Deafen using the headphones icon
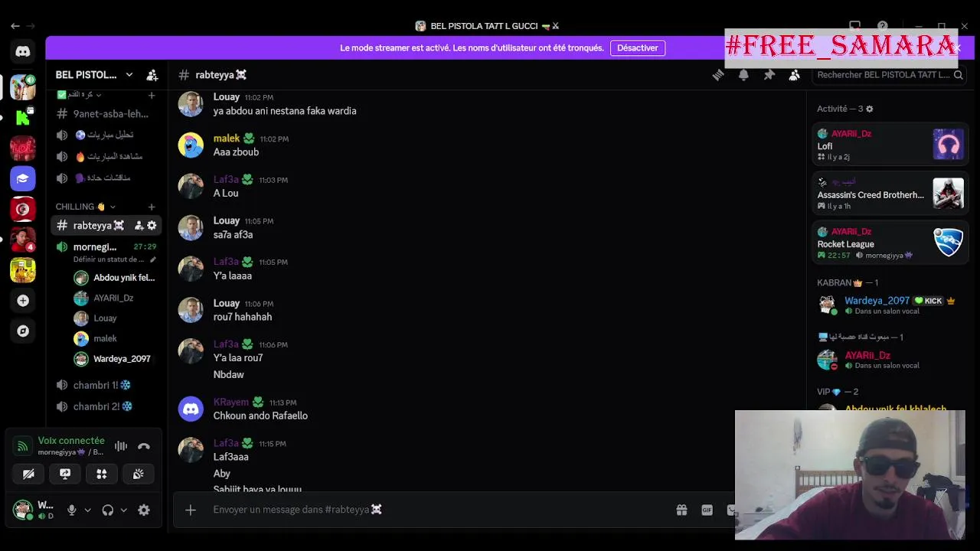Screen dimensions: 980x551 tap(108, 510)
